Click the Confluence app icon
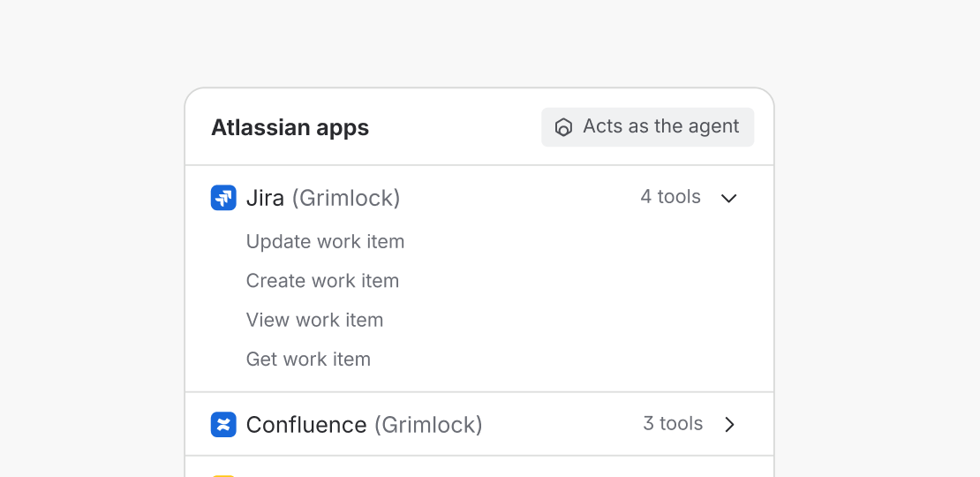 [223, 425]
